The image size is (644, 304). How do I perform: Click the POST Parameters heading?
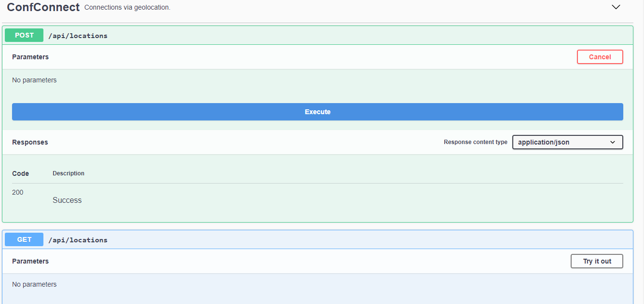[30, 57]
